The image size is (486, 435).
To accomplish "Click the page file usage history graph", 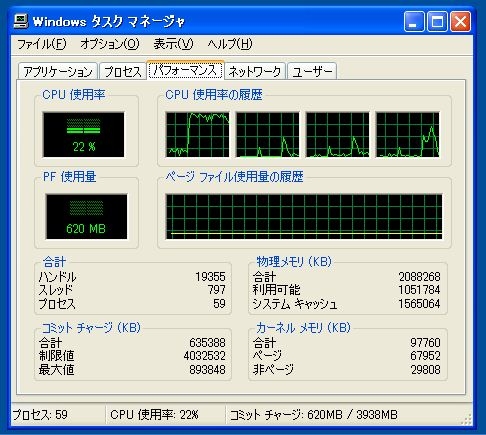I will [x=304, y=216].
